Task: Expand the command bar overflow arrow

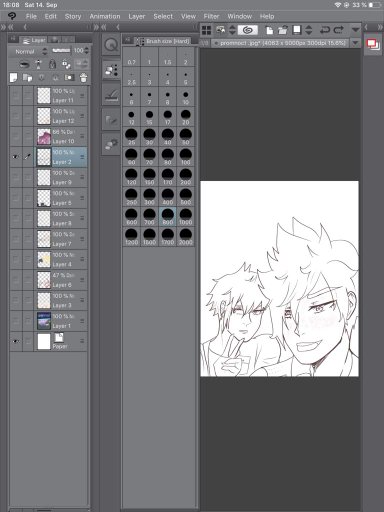Action: coord(355,30)
